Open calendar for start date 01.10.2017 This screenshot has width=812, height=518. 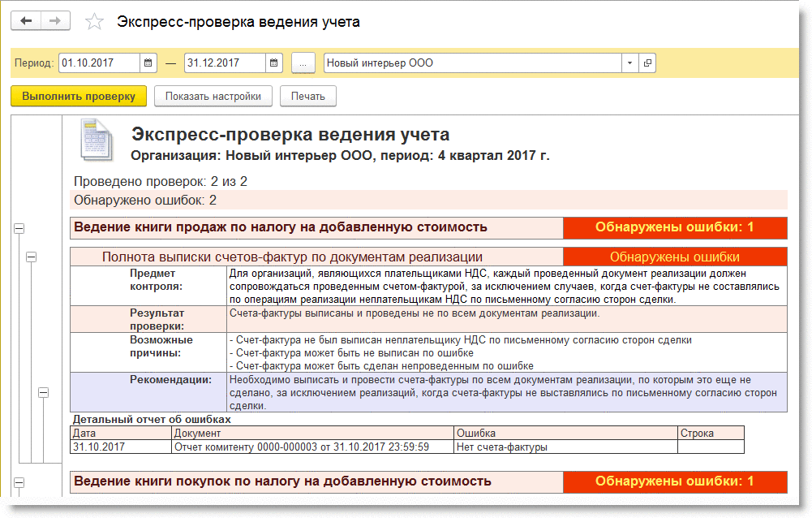point(148,63)
